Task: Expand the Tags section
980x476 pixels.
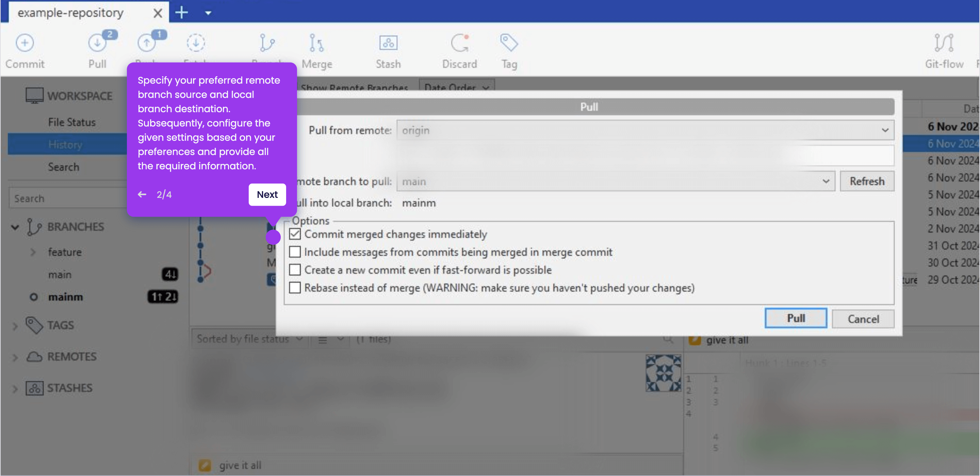Action: coord(15,326)
